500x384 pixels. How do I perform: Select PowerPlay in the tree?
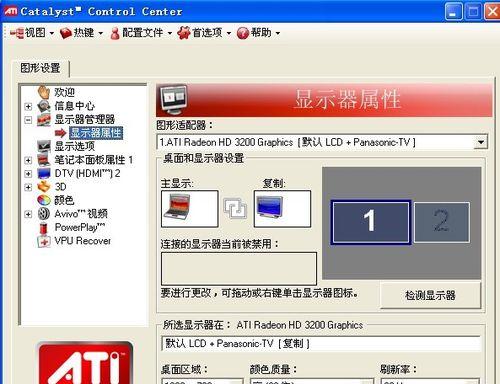tap(80, 227)
